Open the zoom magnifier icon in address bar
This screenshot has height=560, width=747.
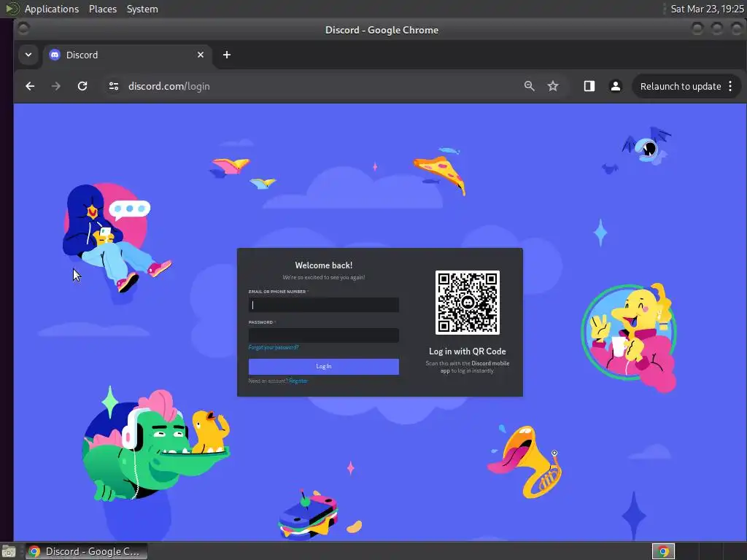tap(530, 86)
